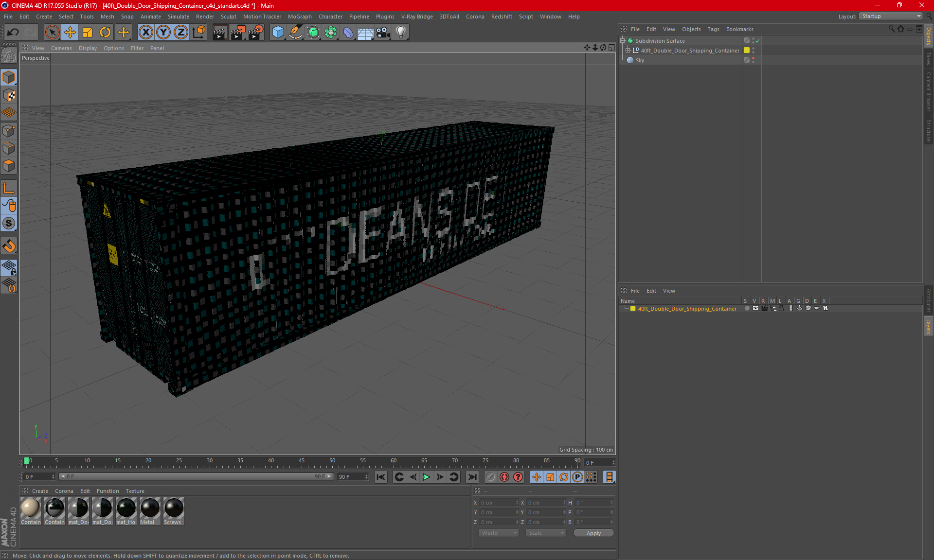Expand the 40ft_Double_Door_Shipping_Container object node
Screen dimensions: 934x560
coord(628,50)
